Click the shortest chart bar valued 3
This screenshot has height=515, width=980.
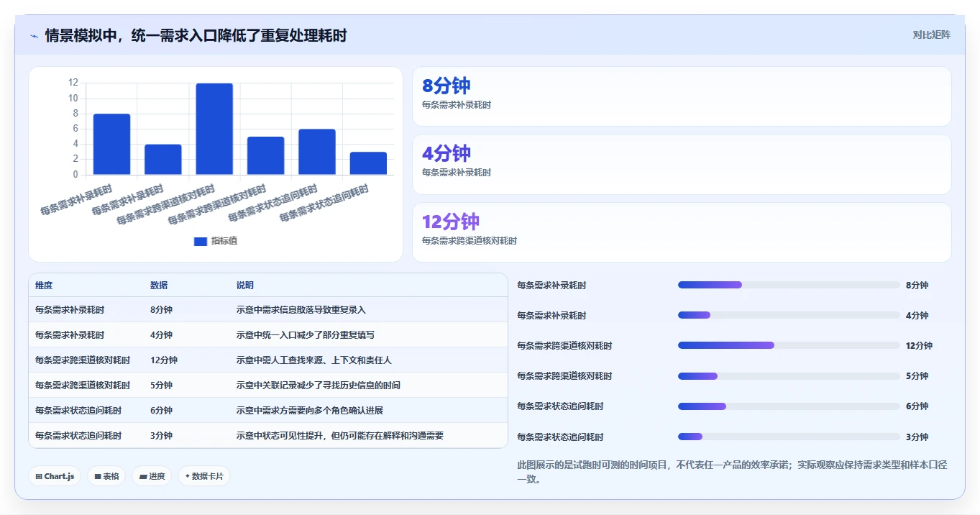click(368, 163)
